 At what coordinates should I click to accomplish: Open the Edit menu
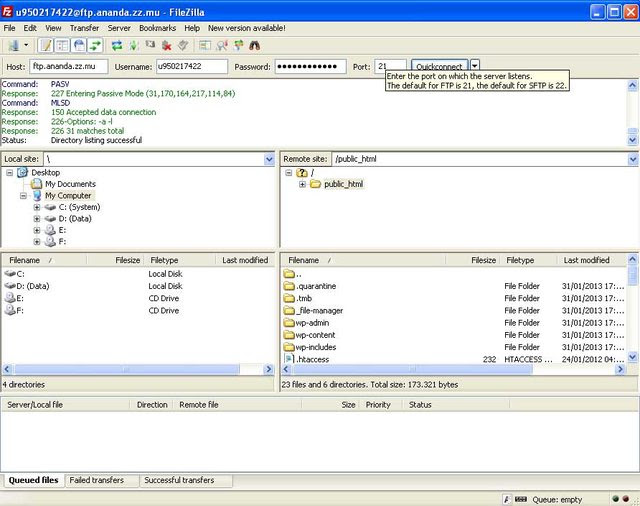[x=30, y=28]
